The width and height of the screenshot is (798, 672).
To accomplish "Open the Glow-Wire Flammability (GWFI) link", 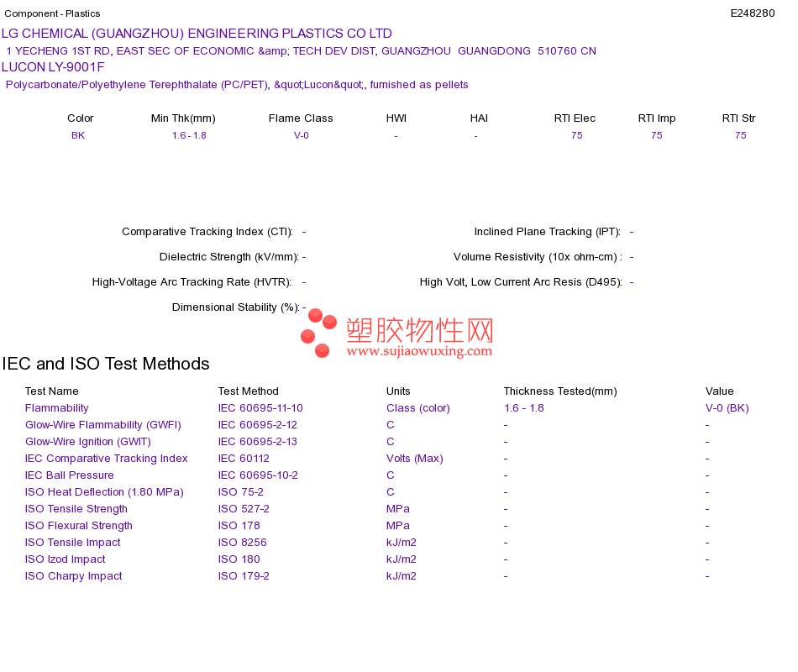I will tap(102, 424).
